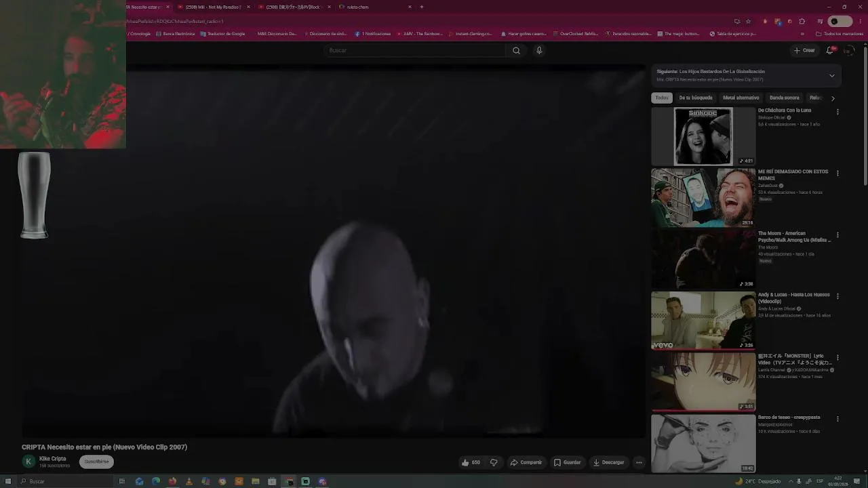Switch to Mili - Not My Paradise tab

[x=214, y=7]
